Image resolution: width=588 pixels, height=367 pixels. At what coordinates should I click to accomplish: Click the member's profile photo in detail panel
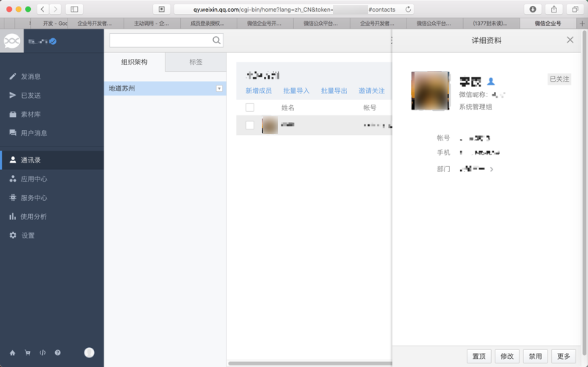pyautogui.click(x=430, y=90)
